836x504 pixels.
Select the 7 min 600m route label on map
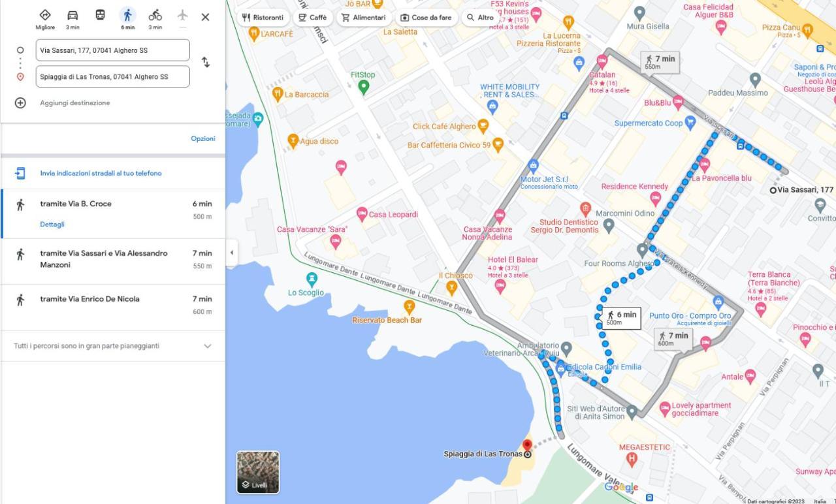coord(674,339)
